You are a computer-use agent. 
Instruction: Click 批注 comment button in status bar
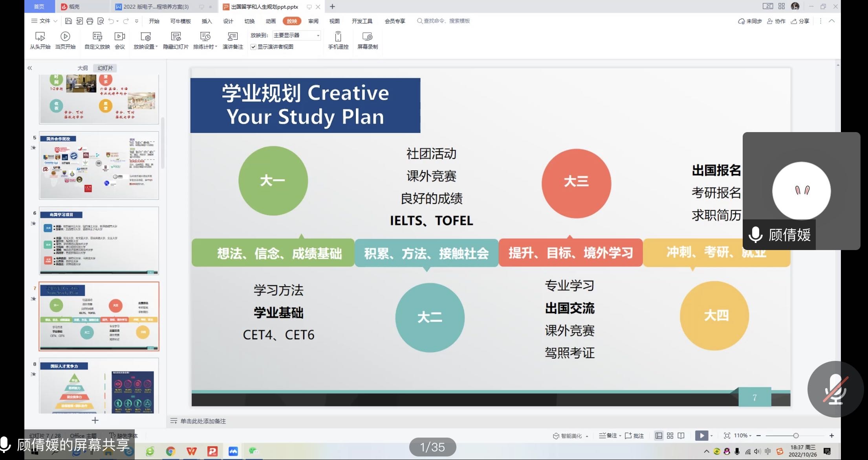pyautogui.click(x=634, y=436)
